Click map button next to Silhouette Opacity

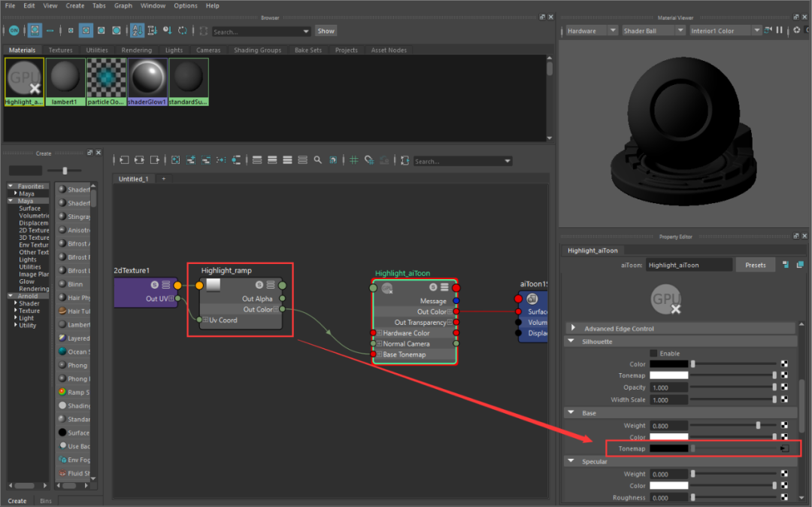[784, 387]
